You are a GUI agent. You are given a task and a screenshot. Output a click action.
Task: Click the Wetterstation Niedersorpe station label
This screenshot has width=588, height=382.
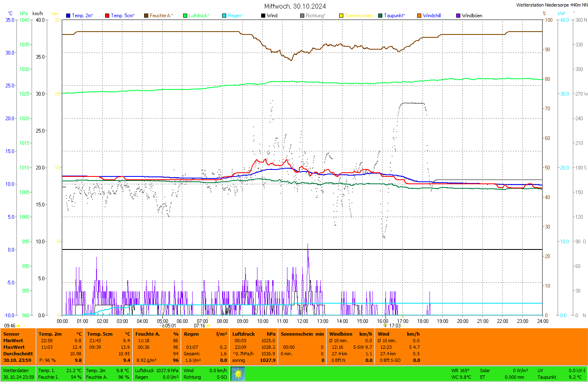(551, 5)
